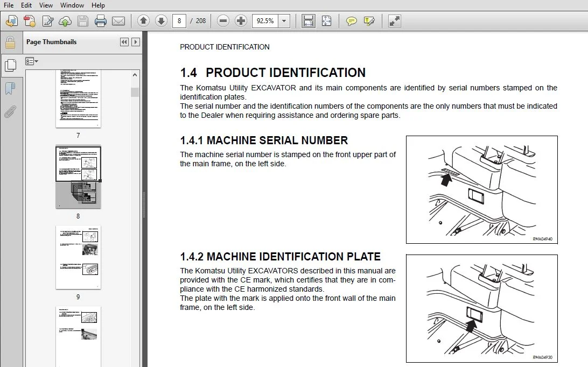
Task: Click the Print icon
Action: tap(101, 21)
